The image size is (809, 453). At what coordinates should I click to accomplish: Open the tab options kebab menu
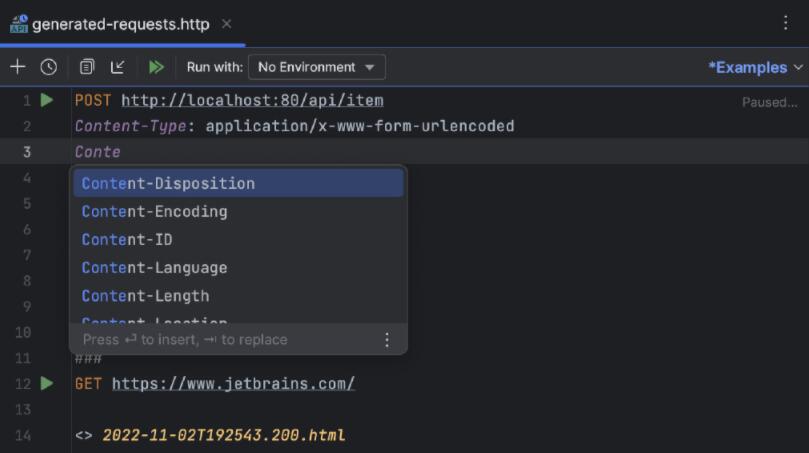pos(786,23)
